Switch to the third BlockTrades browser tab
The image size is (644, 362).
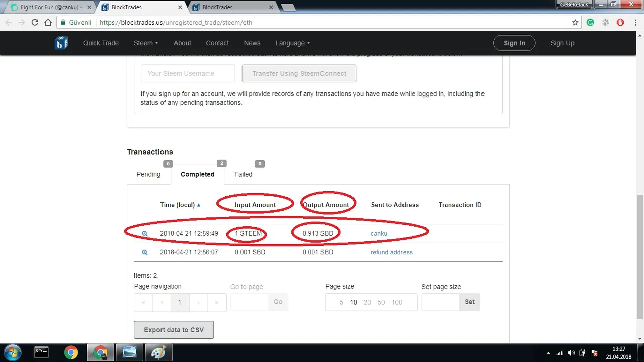232,7
